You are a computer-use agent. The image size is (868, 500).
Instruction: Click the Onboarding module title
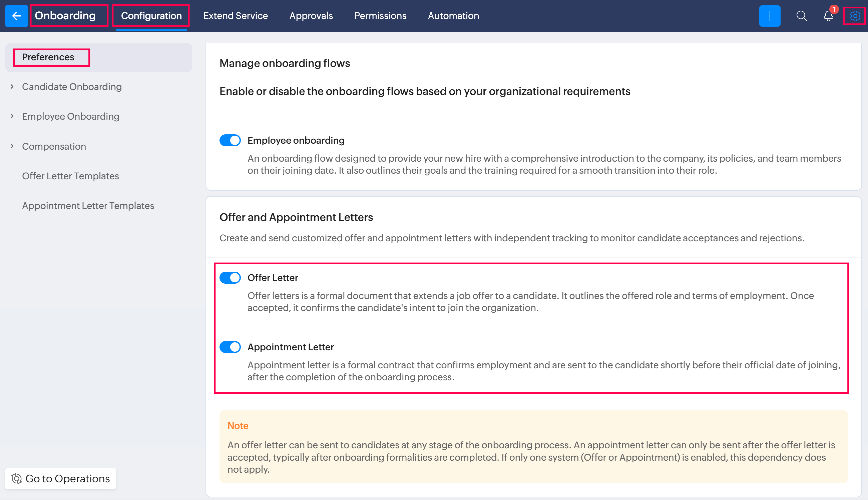click(x=65, y=16)
